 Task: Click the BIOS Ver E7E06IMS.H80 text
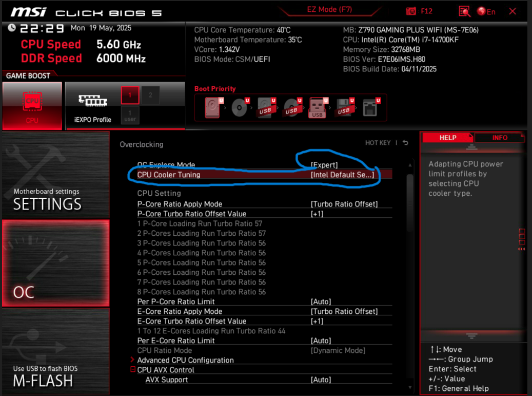point(384,59)
